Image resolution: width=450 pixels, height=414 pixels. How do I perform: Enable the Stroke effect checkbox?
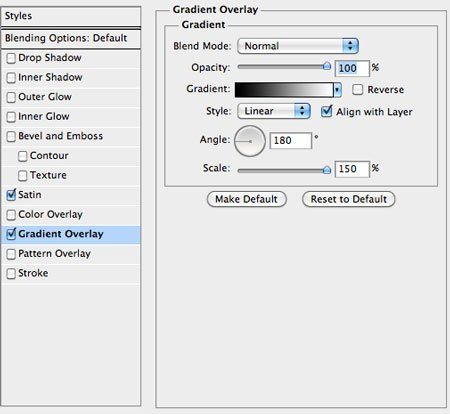[11, 273]
